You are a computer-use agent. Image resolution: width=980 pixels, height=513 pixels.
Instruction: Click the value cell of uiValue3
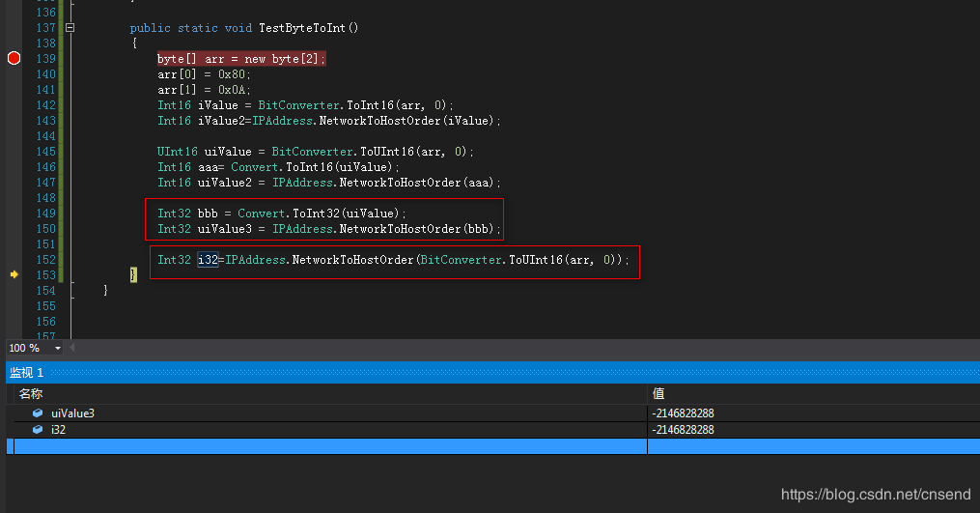[684, 413]
